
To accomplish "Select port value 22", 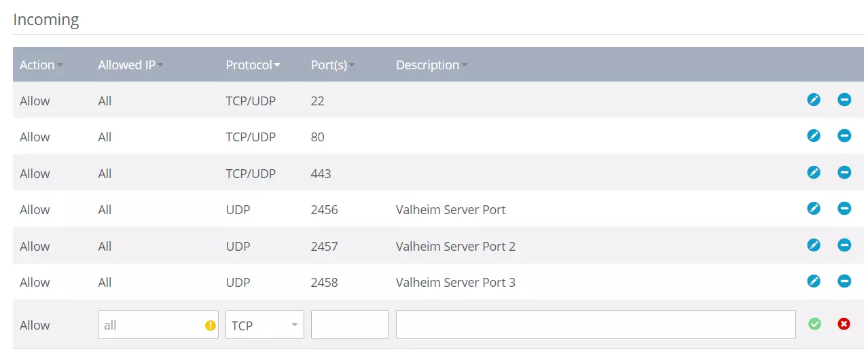I will pyautogui.click(x=318, y=101).
